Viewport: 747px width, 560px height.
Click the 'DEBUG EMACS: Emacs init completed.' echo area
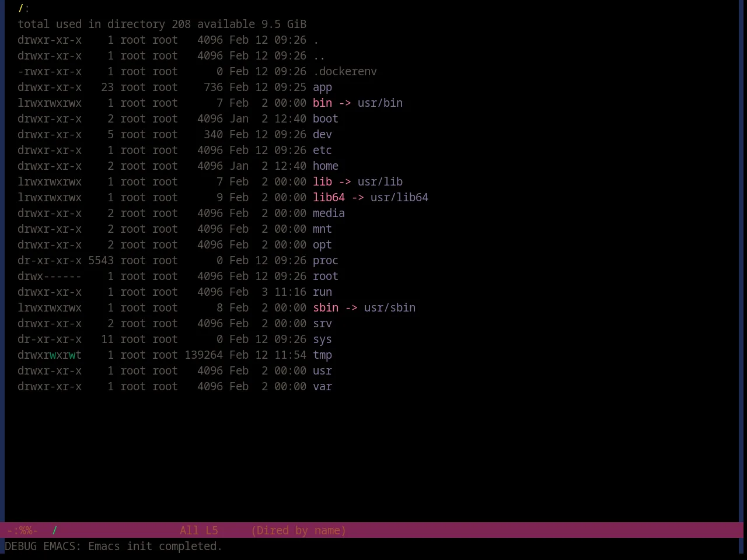click(114, 547)
